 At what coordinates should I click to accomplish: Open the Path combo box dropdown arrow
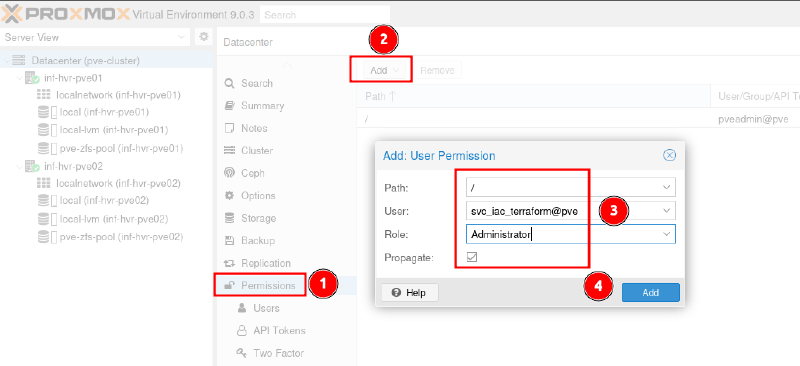pos(666,187)
